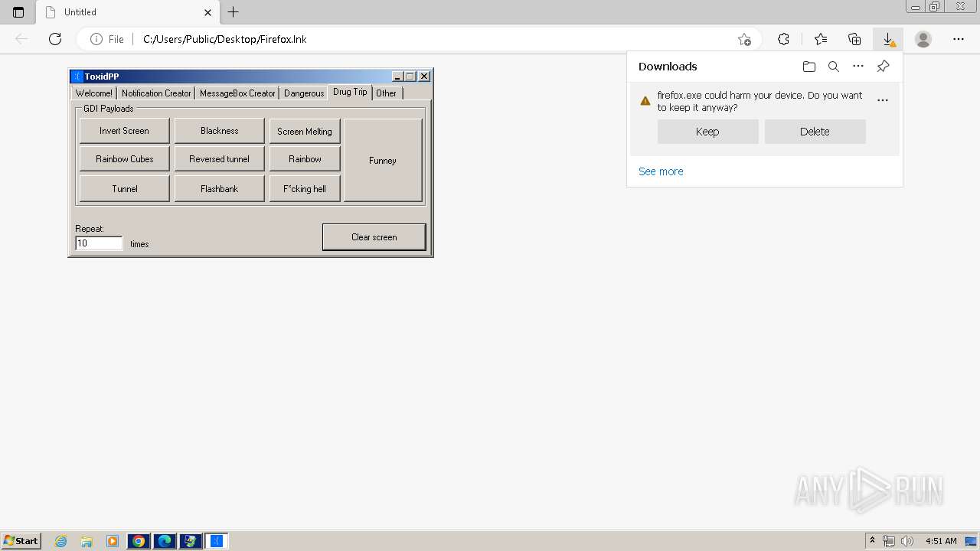980x551 pixels.
Task: Refresh the current page
Action: click(x=55, y=39)
